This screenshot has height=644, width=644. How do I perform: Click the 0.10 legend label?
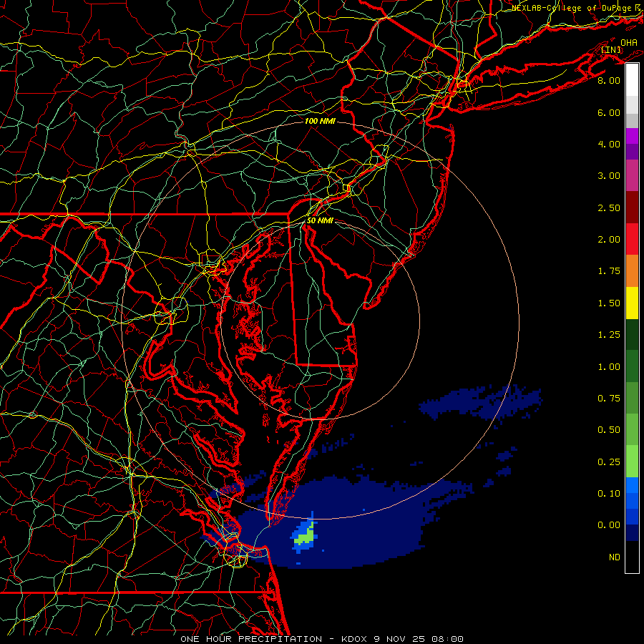point(609,494)
